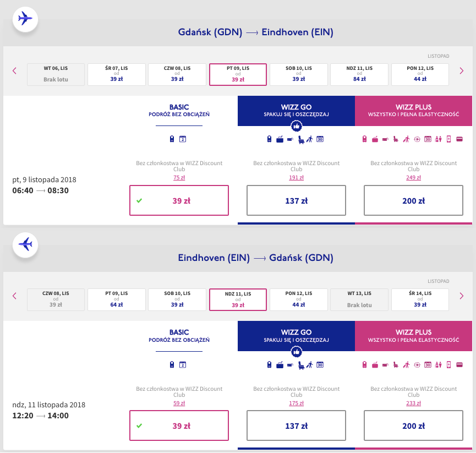Image resolution: width=476 pixels, height=453 pixels.
Task: Show later outbound dates with right arrow
Action: coord(461,70)
